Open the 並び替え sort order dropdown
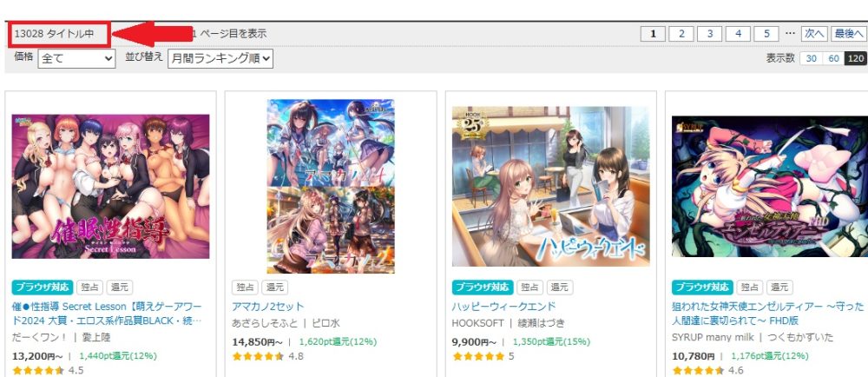Viewport: 868px width, 377px height. (x=220, y=59)
